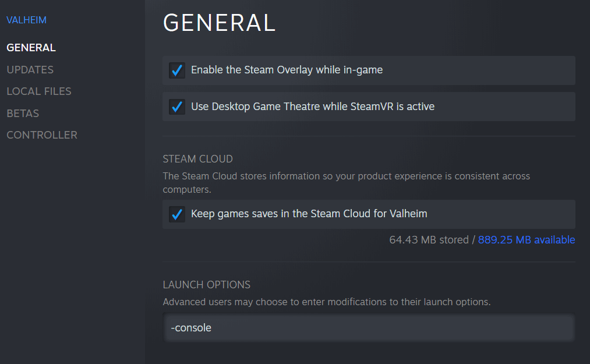Click the '889.25 MB available' link
590x364 pixels.
[x=527, y=240]
